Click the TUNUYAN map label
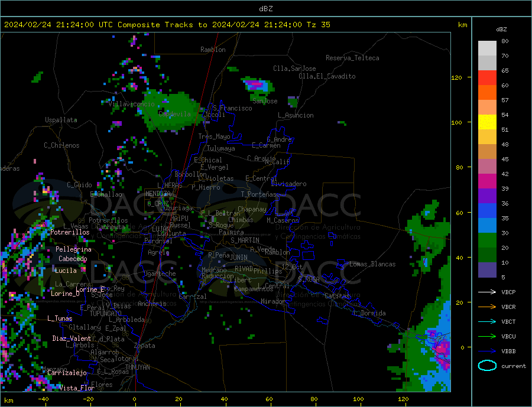Image resolution: width=532 pixels, height=407 pixels. [x=137, y=367]
